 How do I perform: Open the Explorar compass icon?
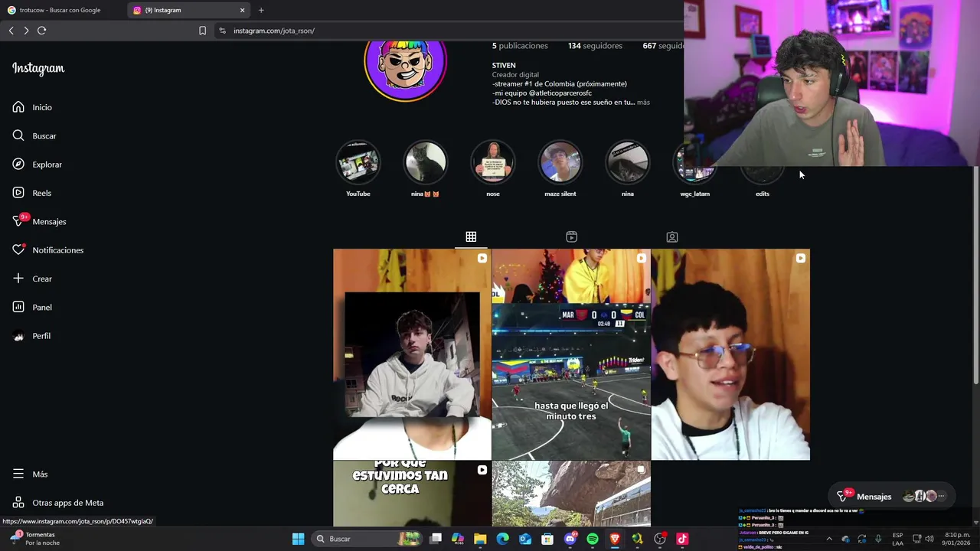coord(18,165)
